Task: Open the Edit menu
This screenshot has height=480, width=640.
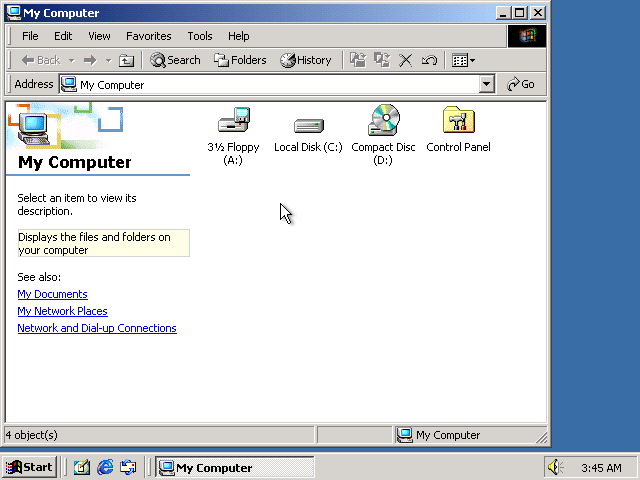Action: (63, 36)
